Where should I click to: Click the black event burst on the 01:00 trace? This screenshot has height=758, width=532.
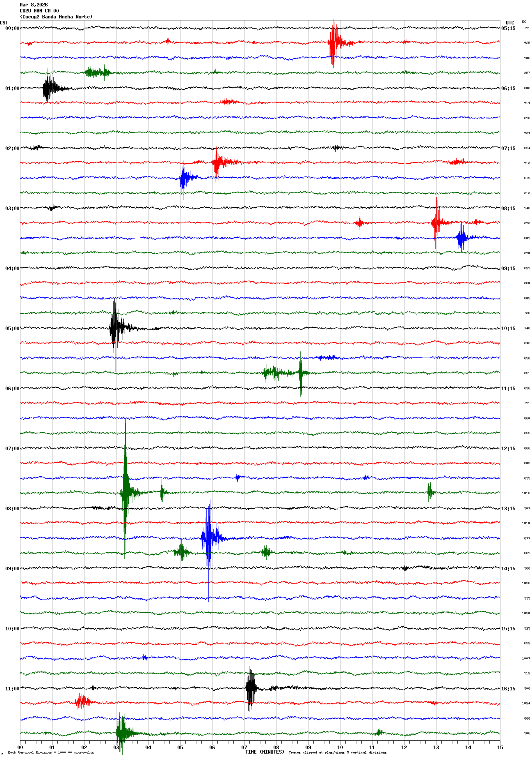coord(48,88)
